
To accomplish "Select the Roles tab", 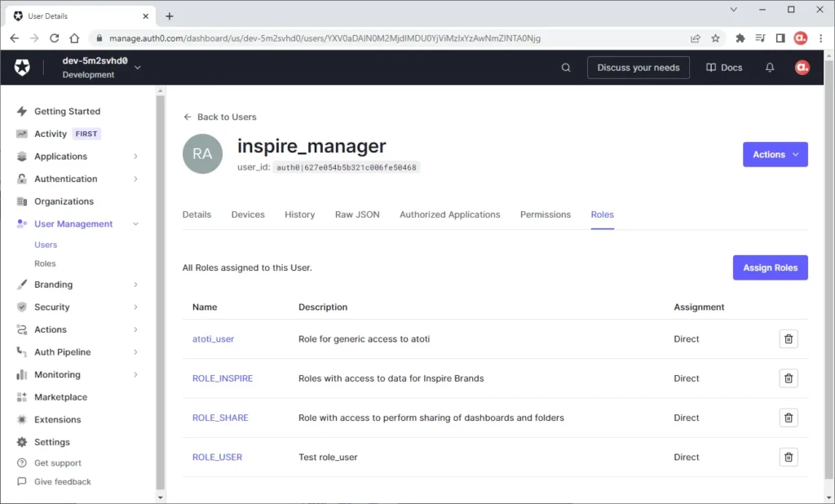I will point(603,214).
